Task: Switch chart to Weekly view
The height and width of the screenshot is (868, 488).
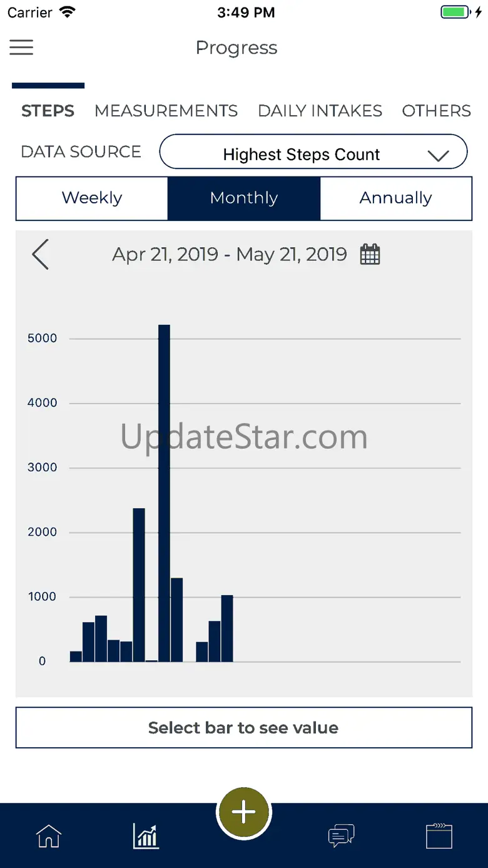Action: 92,198
